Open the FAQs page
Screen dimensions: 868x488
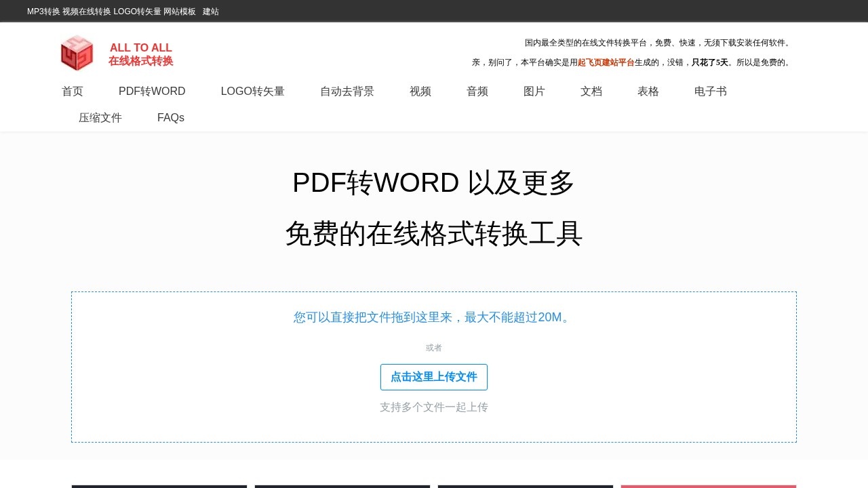tap(171, 118)
